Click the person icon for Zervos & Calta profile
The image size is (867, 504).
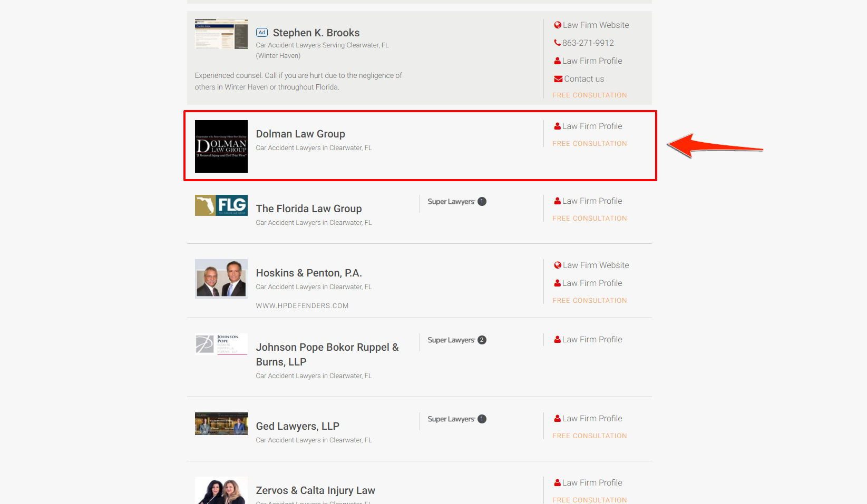click(x=557, y=482)
